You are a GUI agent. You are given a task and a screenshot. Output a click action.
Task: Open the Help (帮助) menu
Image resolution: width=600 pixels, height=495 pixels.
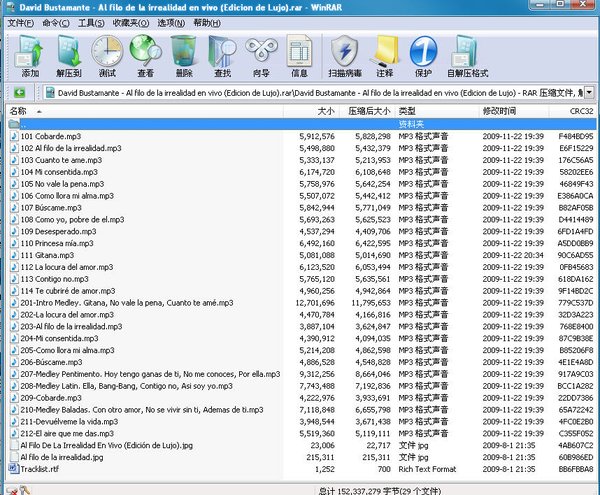(207, 23)
